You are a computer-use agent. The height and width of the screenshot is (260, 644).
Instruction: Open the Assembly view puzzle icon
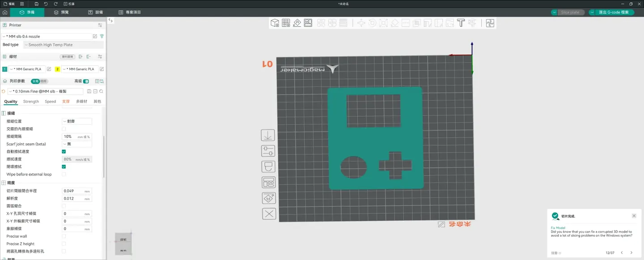[x=490, y=23]
